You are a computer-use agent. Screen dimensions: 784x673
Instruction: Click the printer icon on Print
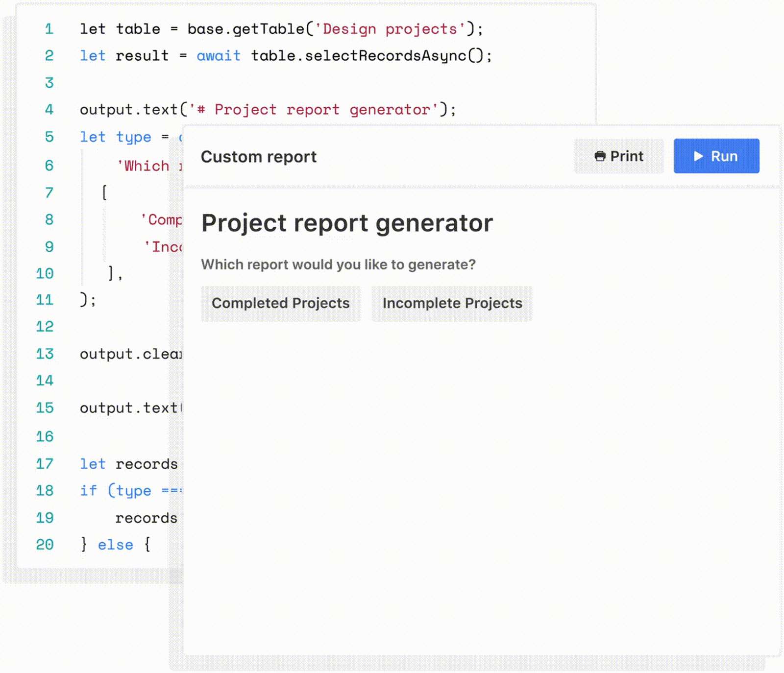point(600,156)
